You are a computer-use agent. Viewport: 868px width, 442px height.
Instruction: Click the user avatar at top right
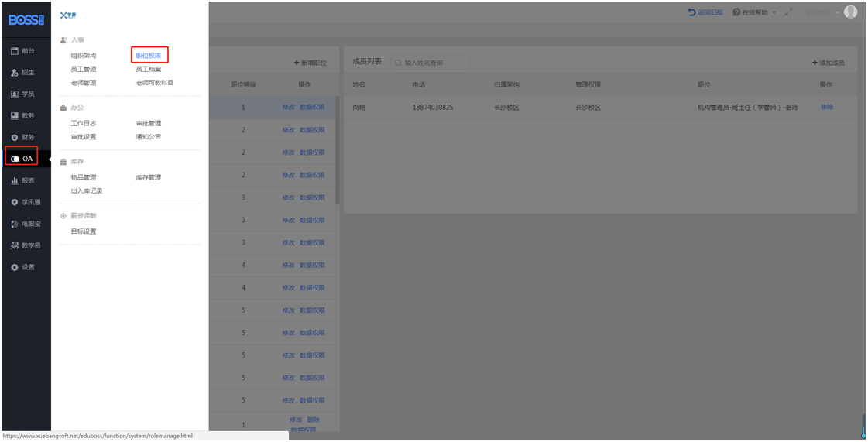coord(850,12)
